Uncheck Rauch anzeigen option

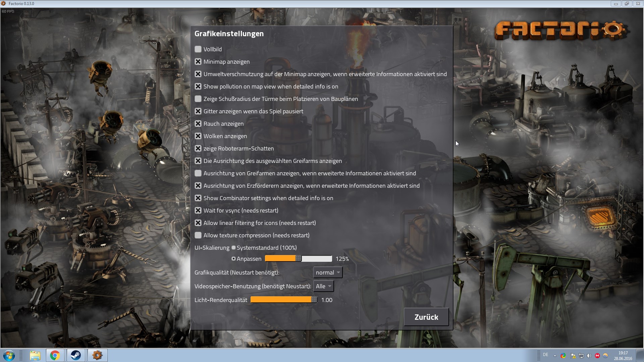[198, 124]
